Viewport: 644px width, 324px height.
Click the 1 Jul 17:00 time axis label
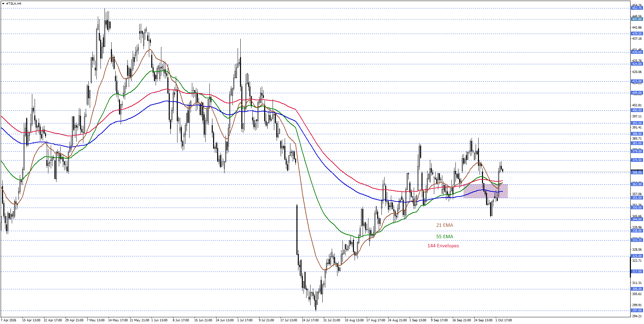pyautogui.click(x=245, y=320)
